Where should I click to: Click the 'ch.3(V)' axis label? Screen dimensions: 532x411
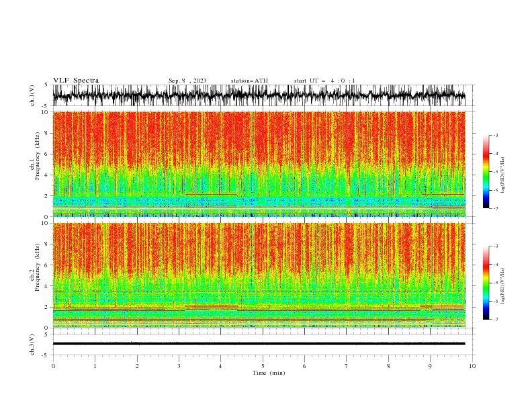point(32,345)
